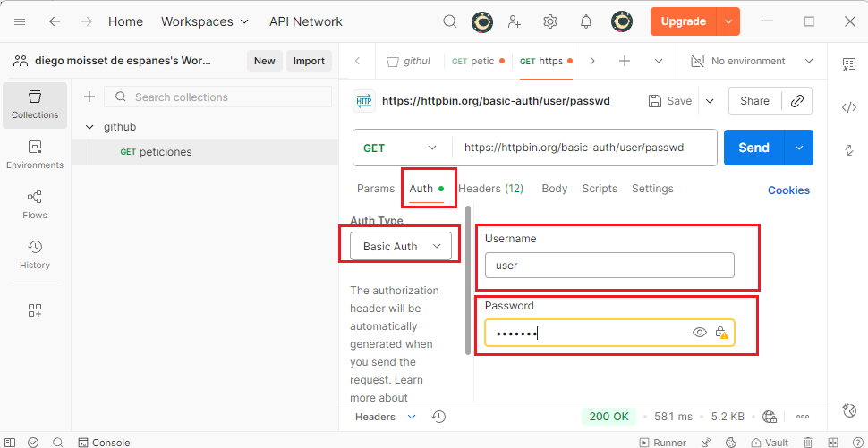Click the Username input field
The height and width of the screenshot is (448, 868).
pyautogui.click(x=608, y=266)
